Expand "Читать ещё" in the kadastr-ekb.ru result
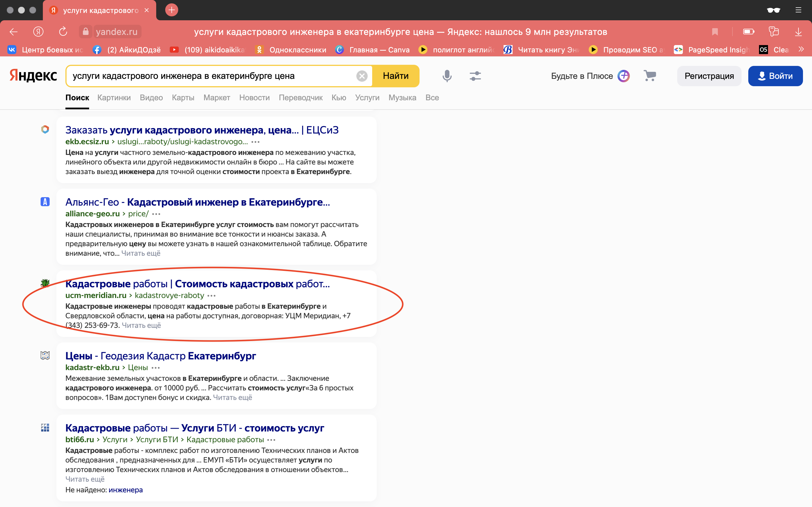Viewport: 812px width, 507px height. tap(233, 397)
